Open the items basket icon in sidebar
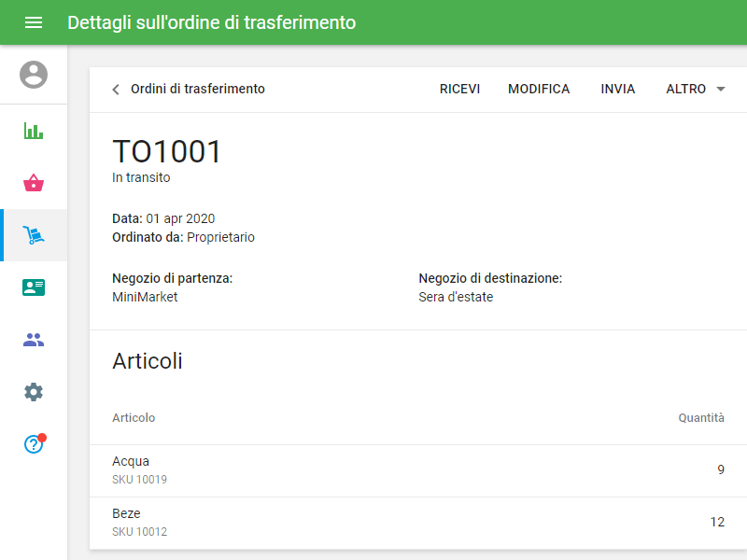 (34, 183)
